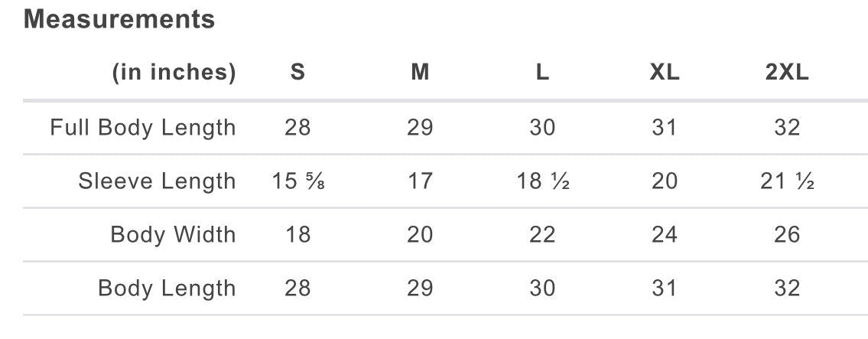Click Body Width value 26 for size 2XL
The height and width of the screenshot is (339, 868).
[x=787, y=234]
